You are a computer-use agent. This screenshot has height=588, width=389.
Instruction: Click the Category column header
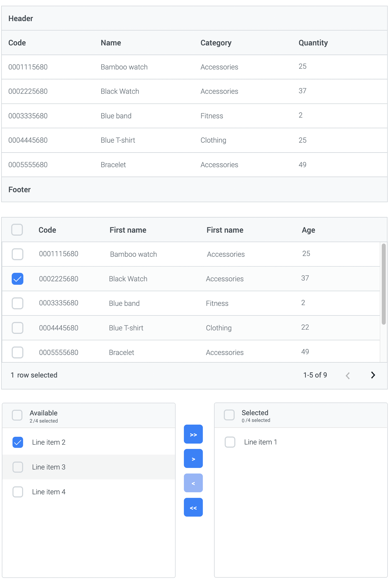click(x=216, y=43)
